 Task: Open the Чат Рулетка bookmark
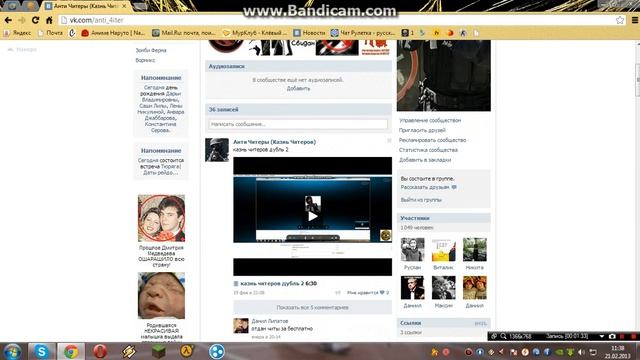(x=363, y=33)
